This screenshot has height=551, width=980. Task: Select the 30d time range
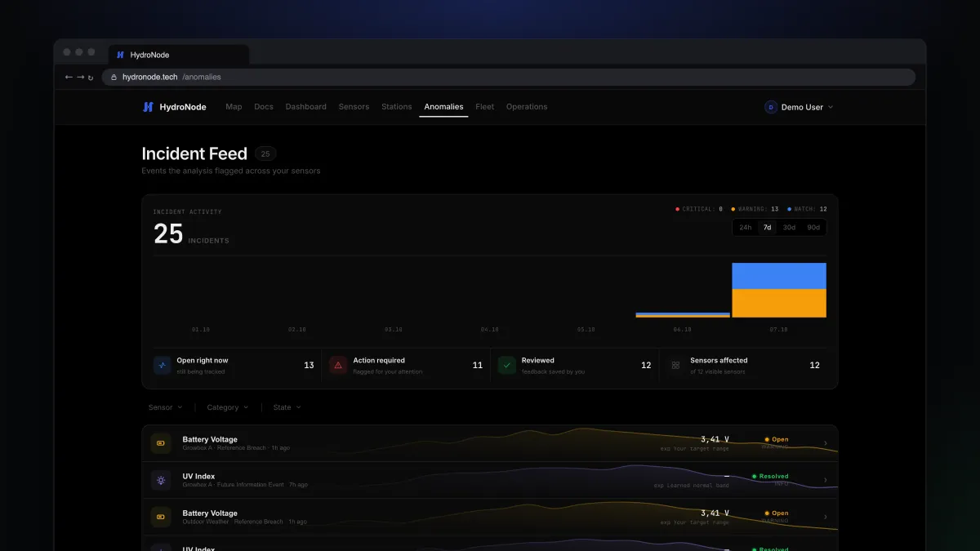tap(789, 228)
